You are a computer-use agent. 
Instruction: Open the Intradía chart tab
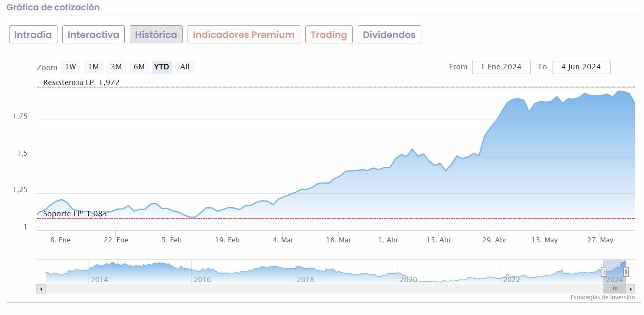click(x=33, y=35)
